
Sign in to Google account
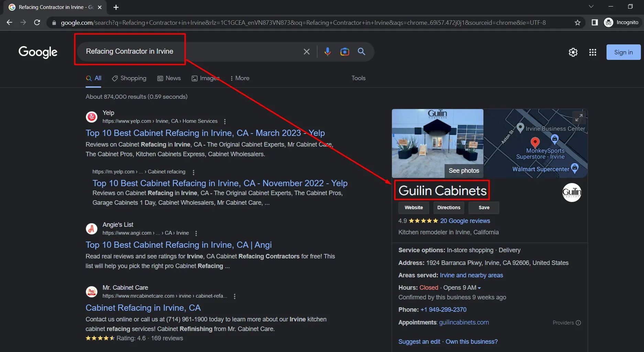(x=623, y=52)
